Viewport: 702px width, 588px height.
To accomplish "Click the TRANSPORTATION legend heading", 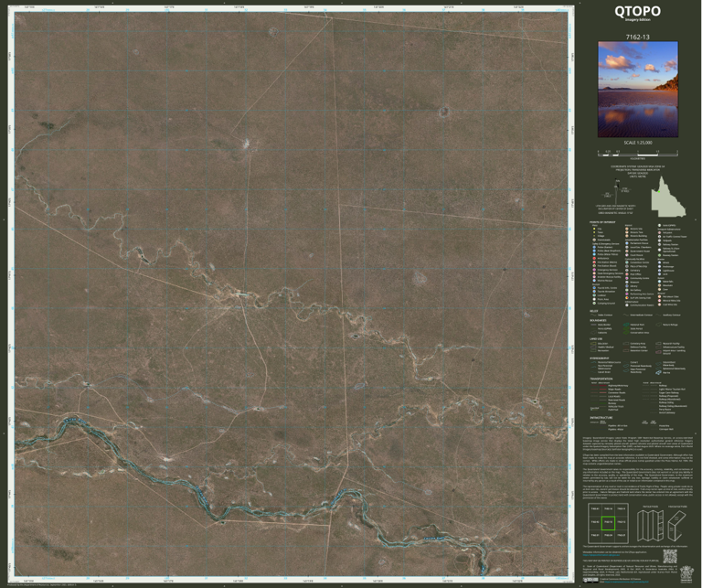I will click(x=601, y=379).
